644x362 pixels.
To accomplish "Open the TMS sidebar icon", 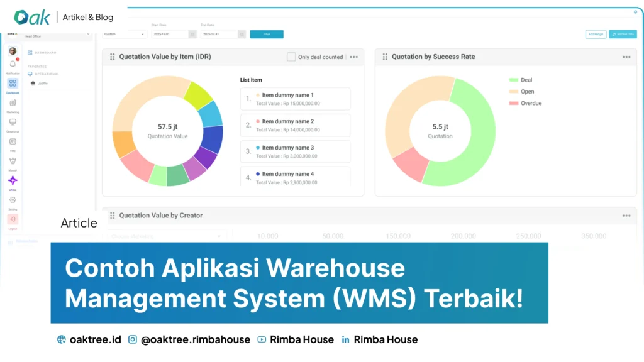I will tap(13, 141).
